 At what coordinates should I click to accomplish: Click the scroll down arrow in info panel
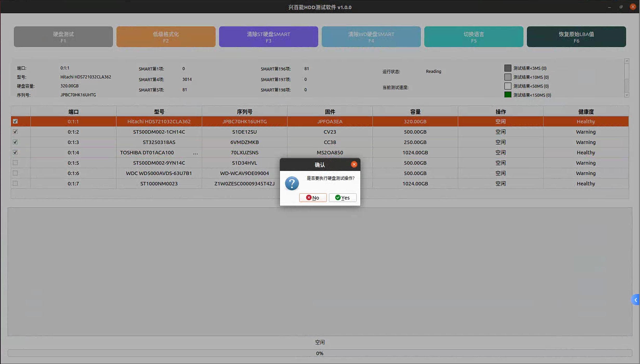(x=627, y=95)
